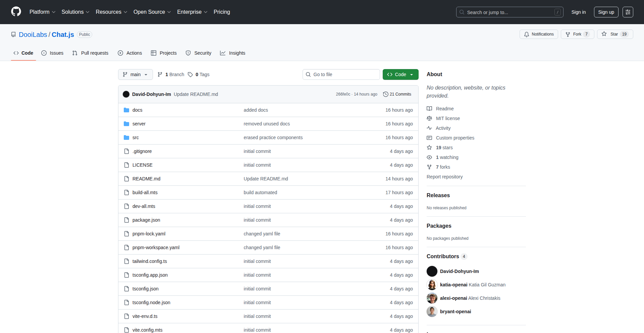The width and height of the screenshot is (644, 333).
Task: Switch to the Pull requests tab
Action: point(91,53)
